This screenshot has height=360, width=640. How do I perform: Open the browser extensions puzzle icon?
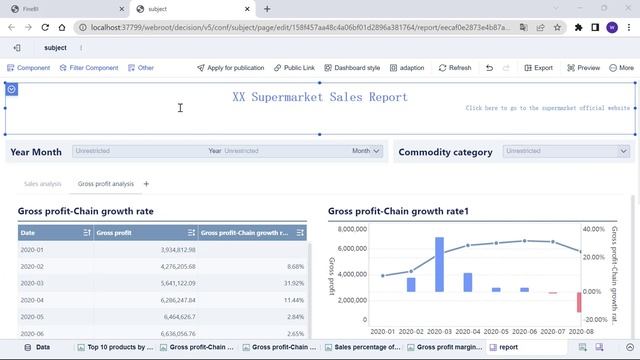tap(578, 27)
